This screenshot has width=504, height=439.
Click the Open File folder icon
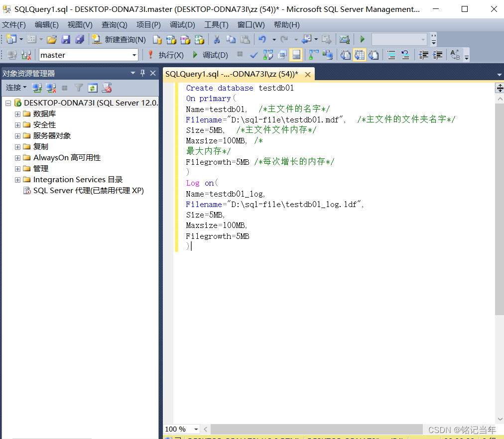pos(52,39)
